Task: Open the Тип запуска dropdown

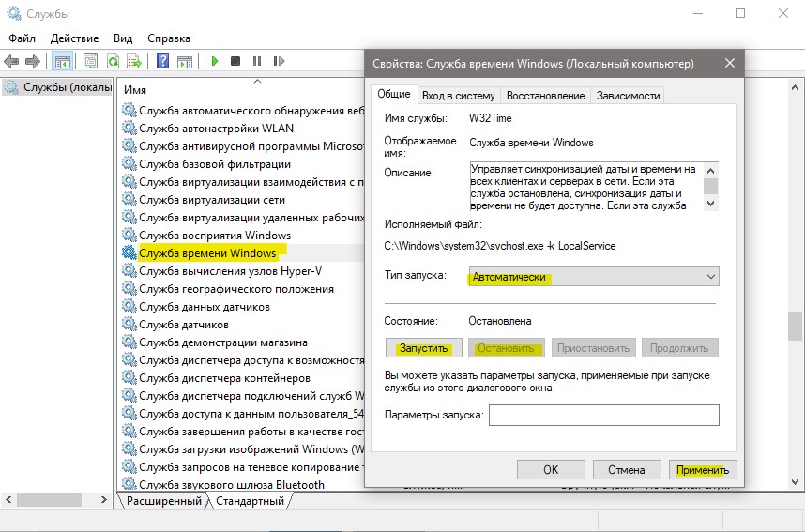Action: pos(594,276)
